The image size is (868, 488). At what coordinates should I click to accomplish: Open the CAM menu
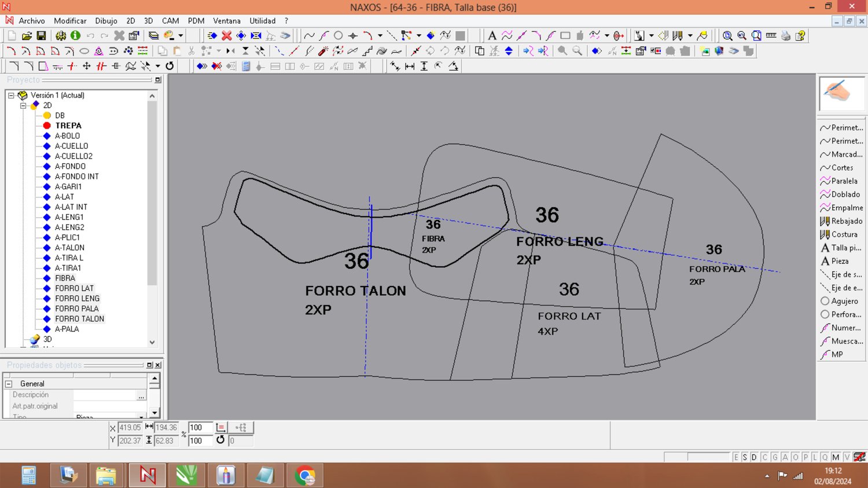tap(170, 21)
